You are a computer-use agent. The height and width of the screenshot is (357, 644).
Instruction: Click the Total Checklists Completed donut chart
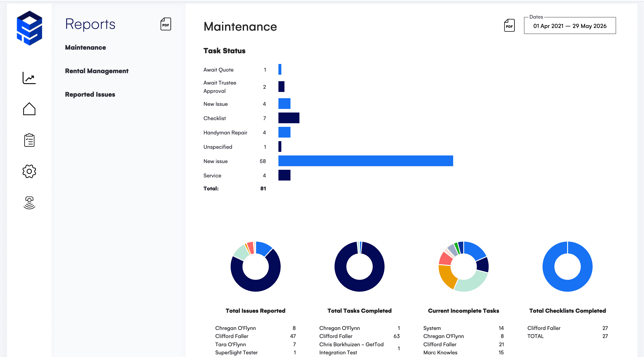click(568, 266)
